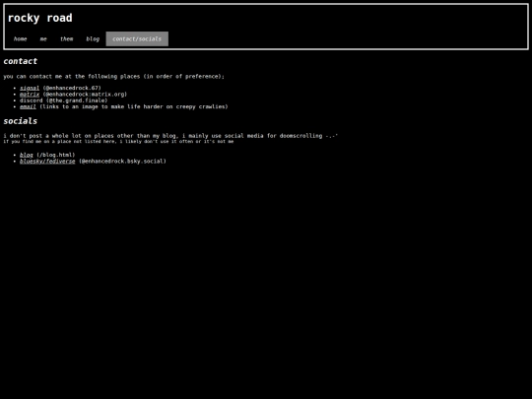Click the doomscrolling sentence under socials

click(x=170, y=136)
